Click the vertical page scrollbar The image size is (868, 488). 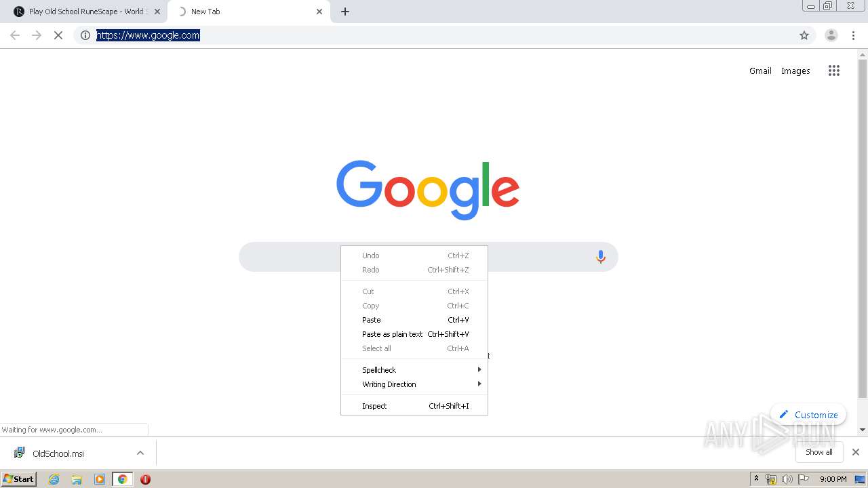[863, 228]
